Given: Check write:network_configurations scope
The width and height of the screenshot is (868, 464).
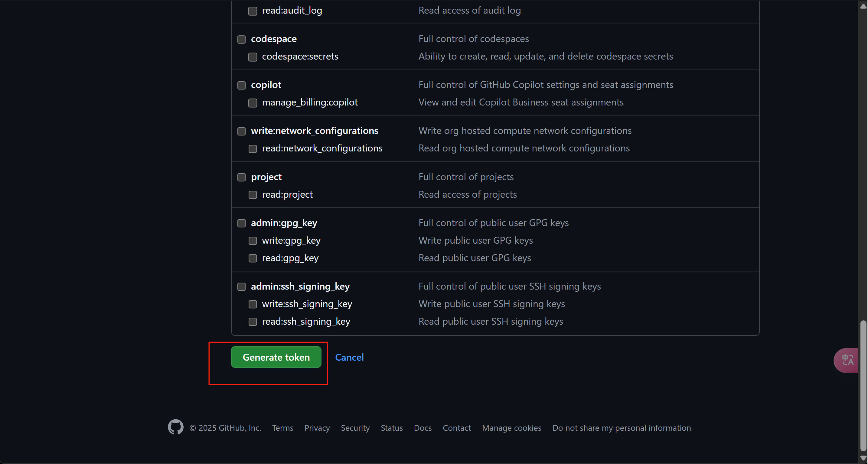Looking at the screenshot, I should [x=241, y=132].
